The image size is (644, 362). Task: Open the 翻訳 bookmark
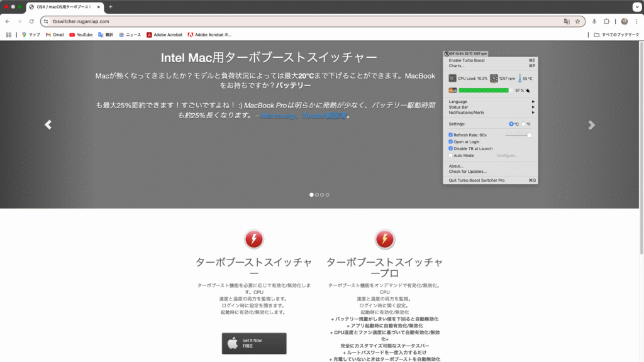[x=106, y=35]
